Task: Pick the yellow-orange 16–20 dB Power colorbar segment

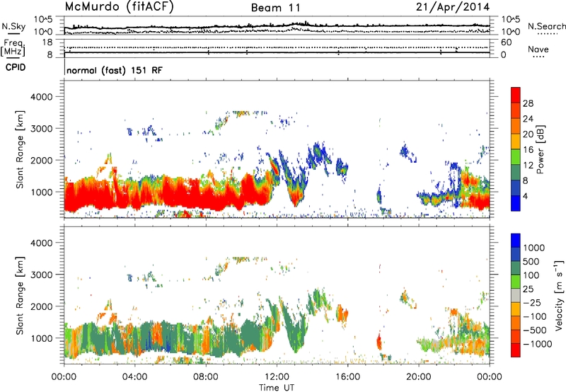Action: pos(516,142)
